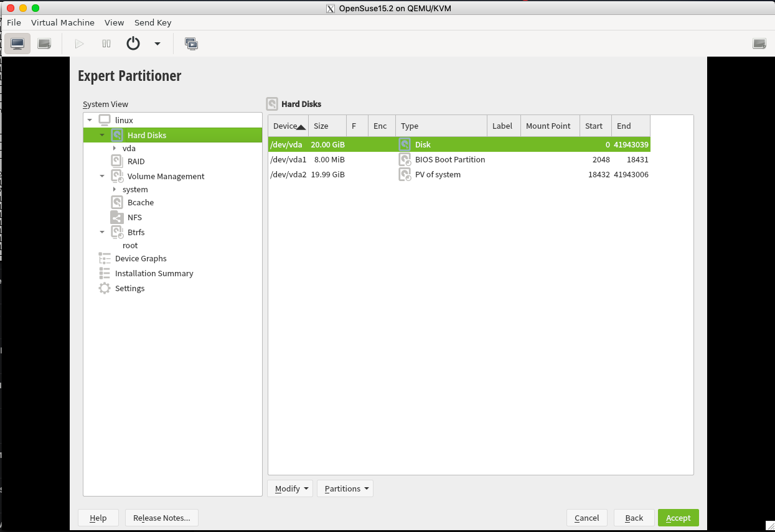This screenshot has width=775, height=532.
Task: Open the View menu
Action: point(115,22)
